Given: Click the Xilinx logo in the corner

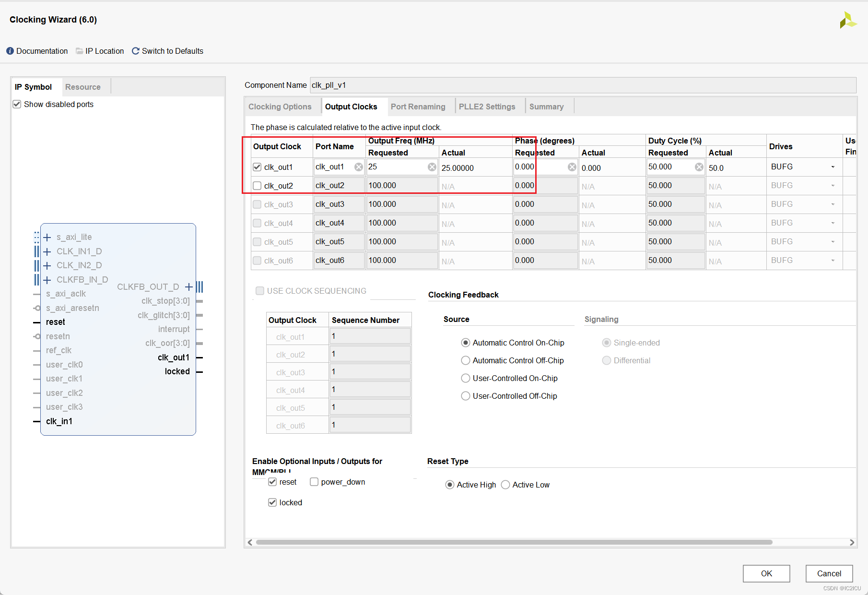Looking at the screenshot, I should 848,20.
